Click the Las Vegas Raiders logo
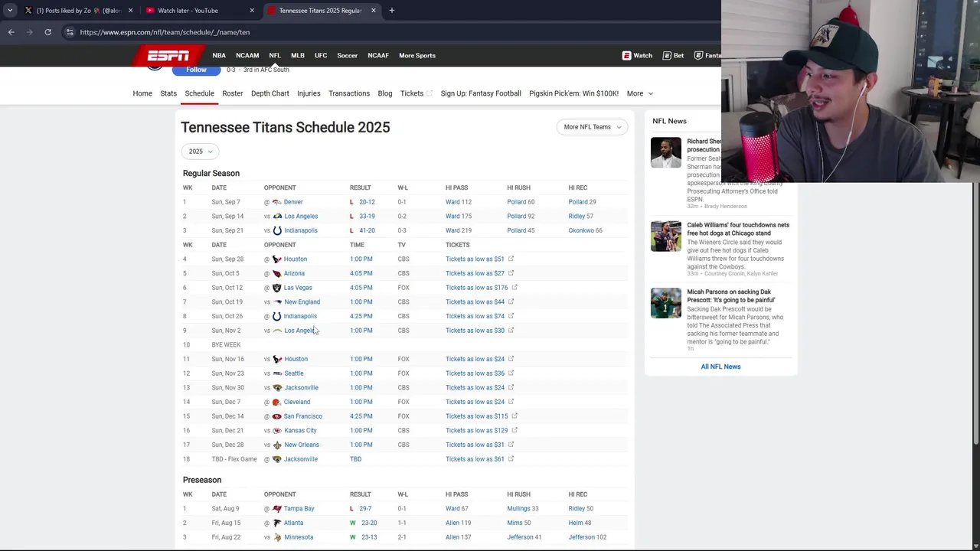980x551 pixels. pos(277,288)
